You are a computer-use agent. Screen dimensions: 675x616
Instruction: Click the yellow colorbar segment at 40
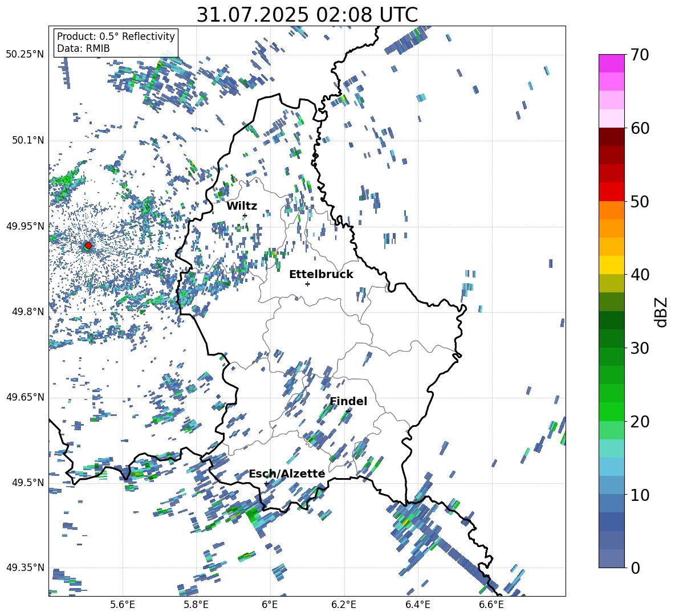(x=611, y=265)
